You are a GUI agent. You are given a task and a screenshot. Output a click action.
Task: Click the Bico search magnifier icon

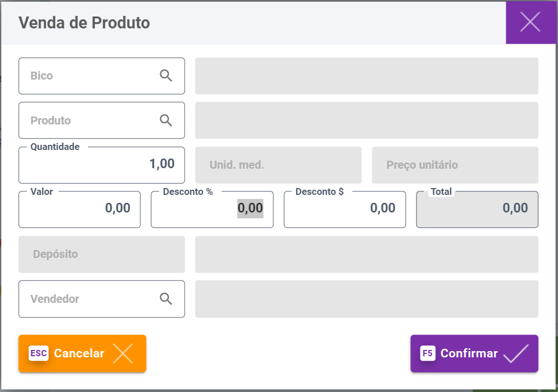coord(166,76)
